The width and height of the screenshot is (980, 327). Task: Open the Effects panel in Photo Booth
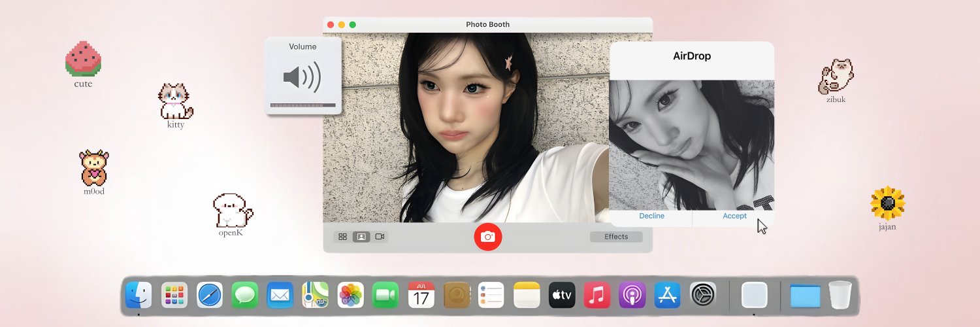pos(616,237)
